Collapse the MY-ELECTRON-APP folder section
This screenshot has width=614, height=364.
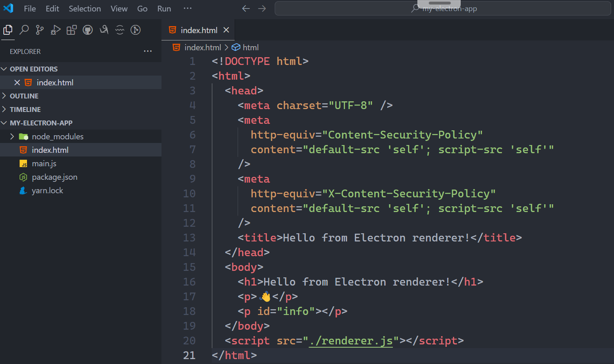pos(81,123)
